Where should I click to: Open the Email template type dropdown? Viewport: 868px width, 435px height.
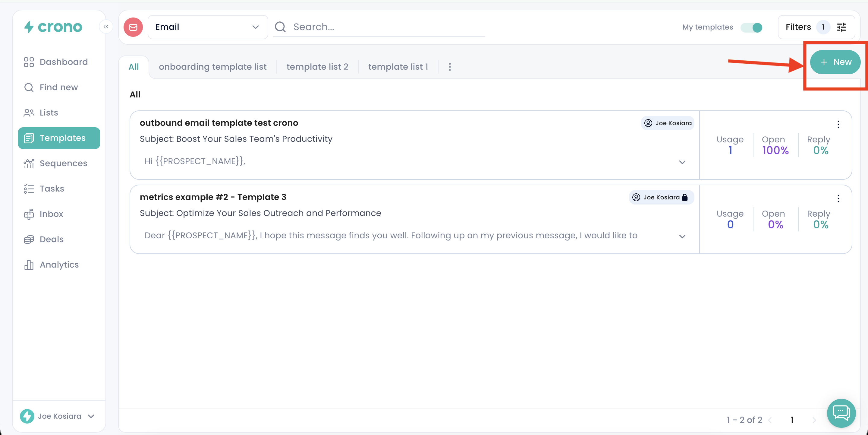point(207,27)
